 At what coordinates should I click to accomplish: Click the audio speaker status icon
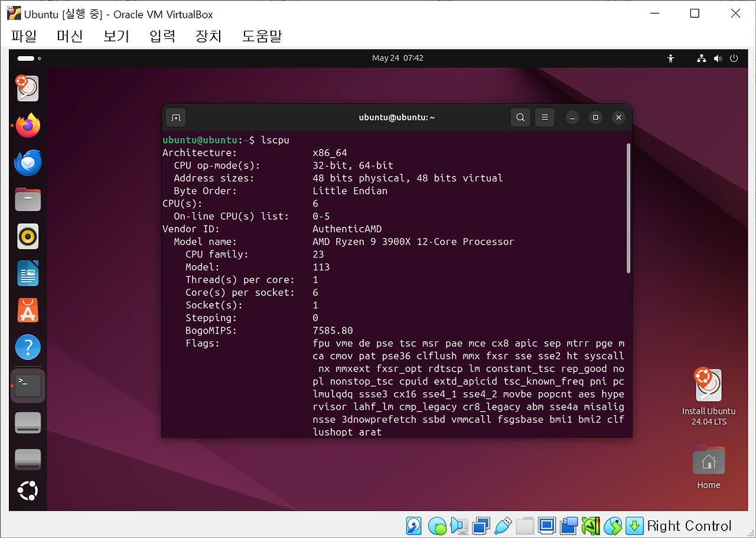click(459, 525)
